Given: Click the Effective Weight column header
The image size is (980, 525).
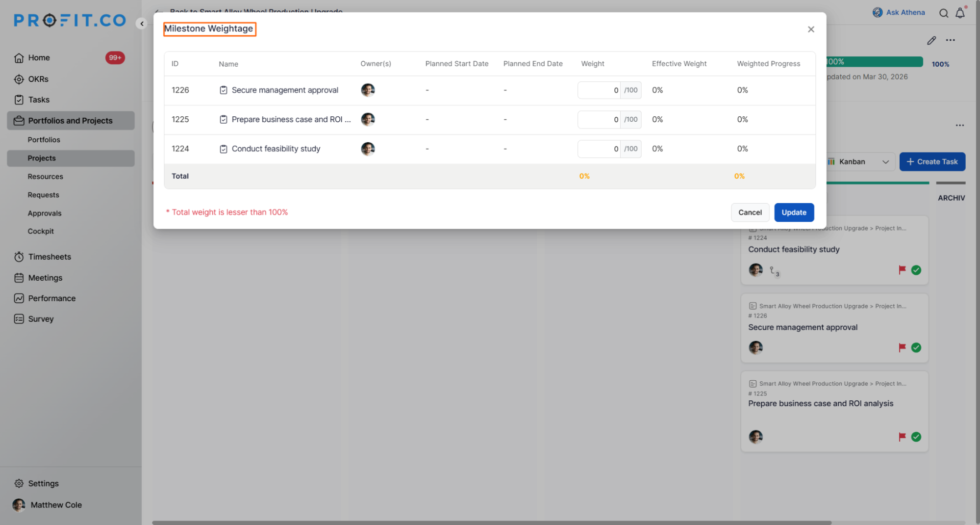Looking at the screenshot, I should click(679, 64).
